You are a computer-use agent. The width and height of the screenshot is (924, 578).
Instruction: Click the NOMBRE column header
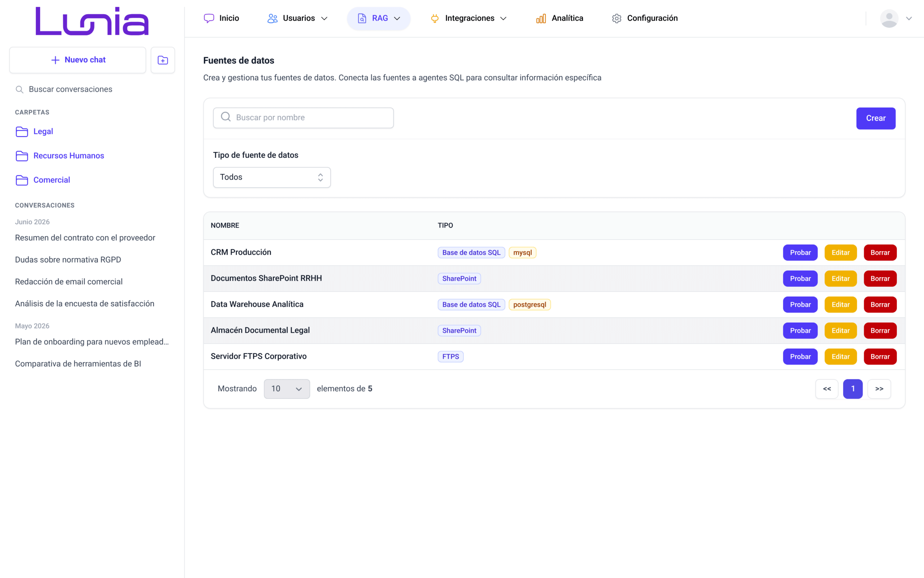pyautogui.click(x=225, y=225)
